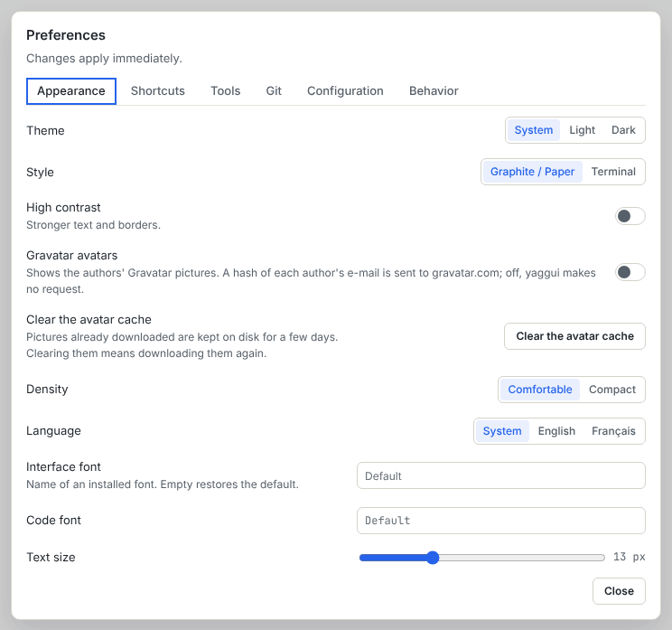Go to the Git tab
The image size is (672, 630).
click(x=274, y=91)
